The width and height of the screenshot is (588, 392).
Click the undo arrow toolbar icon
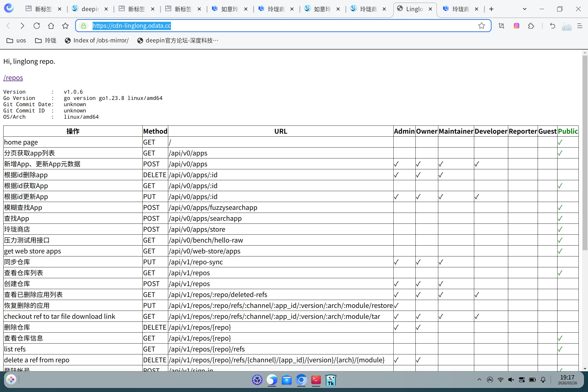[552, 26]
